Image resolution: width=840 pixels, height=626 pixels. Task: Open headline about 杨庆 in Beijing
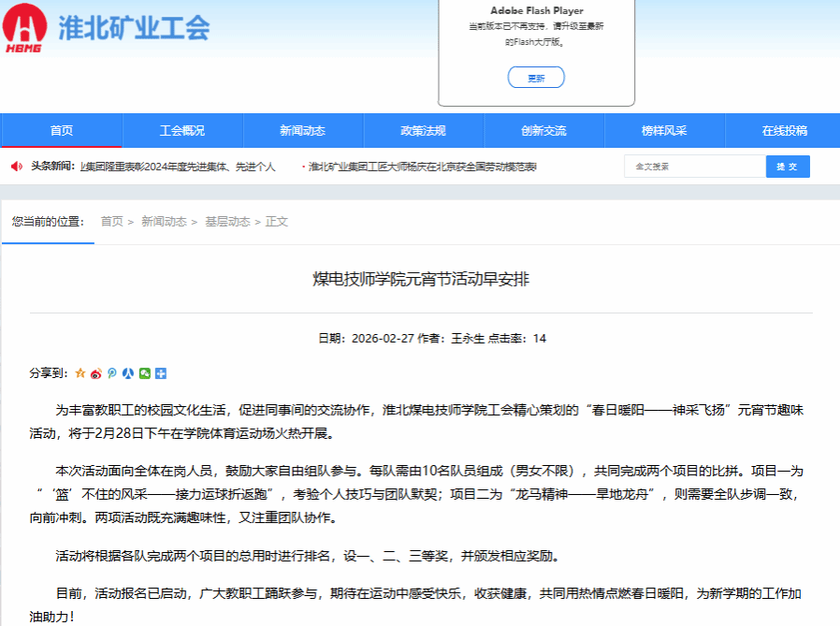click(x=422, y=167)
